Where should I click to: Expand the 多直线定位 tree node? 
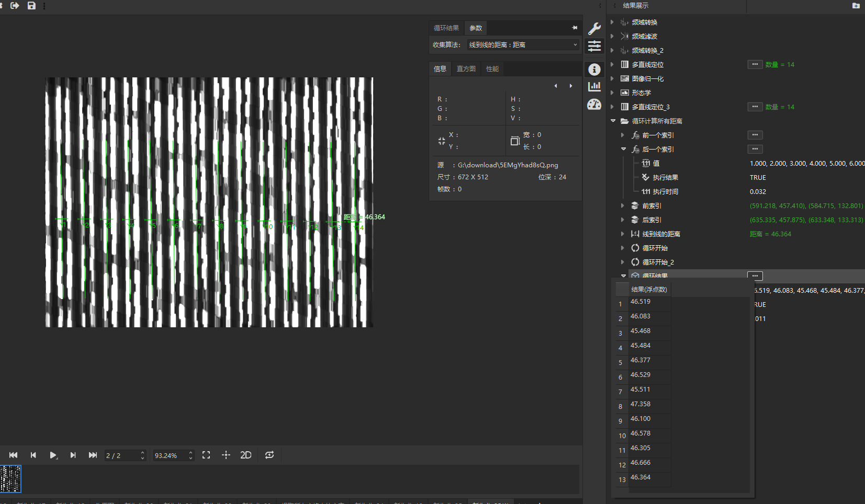[612, 65]
